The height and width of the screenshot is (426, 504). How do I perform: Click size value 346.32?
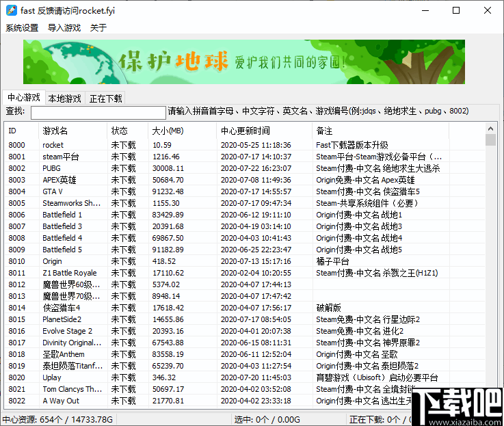[164, 377]
